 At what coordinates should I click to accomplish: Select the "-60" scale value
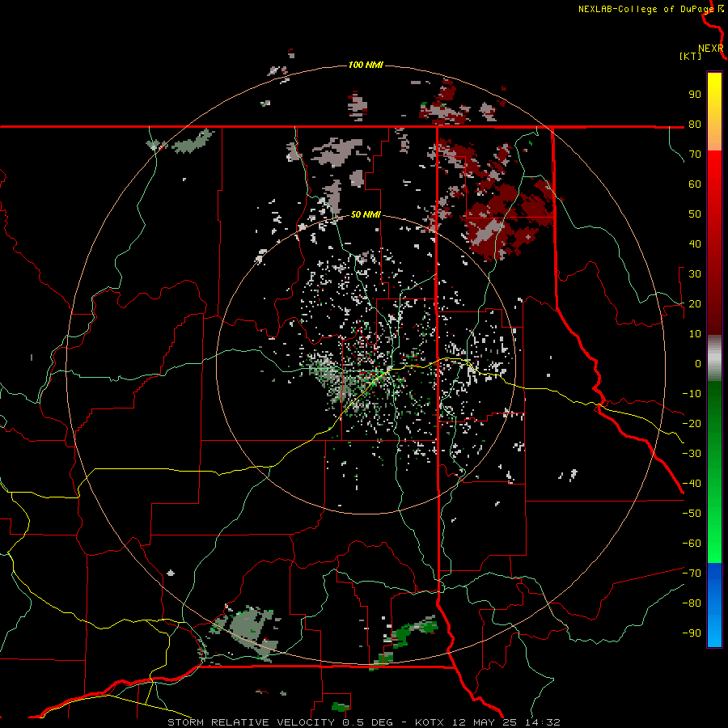692,544
